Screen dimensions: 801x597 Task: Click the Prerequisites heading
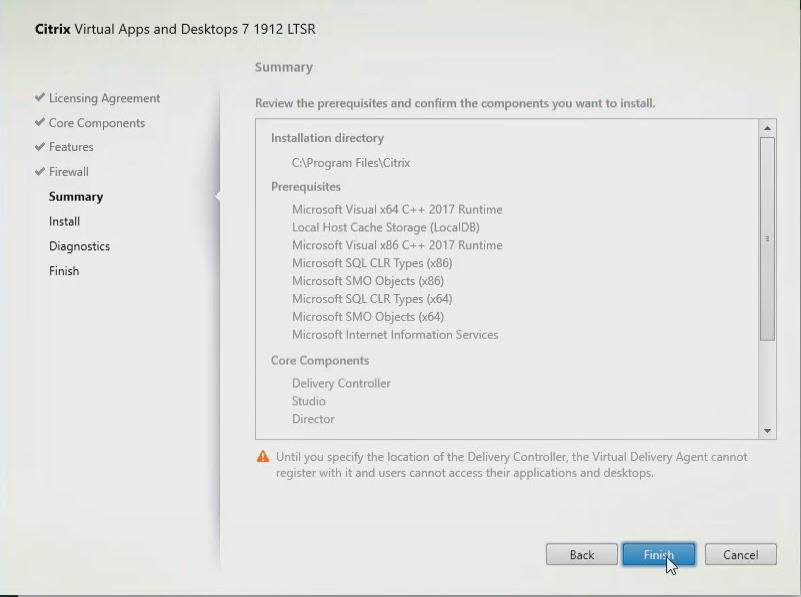(305, 187)
